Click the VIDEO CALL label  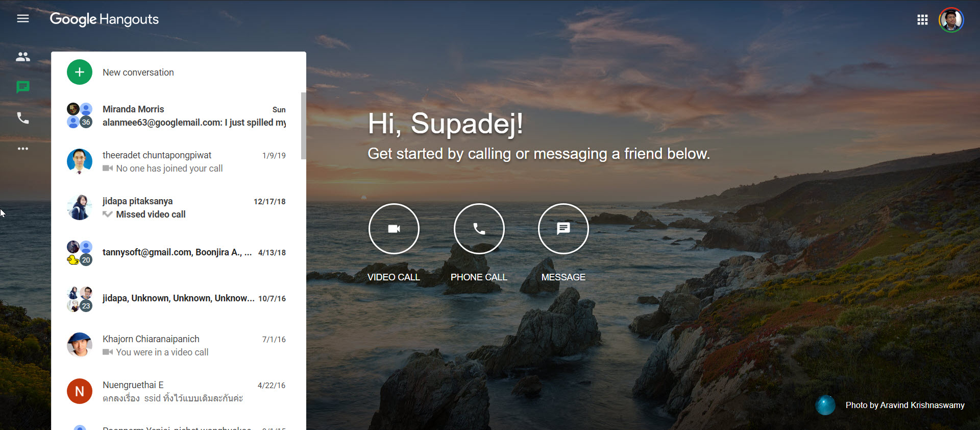[394, 277]
